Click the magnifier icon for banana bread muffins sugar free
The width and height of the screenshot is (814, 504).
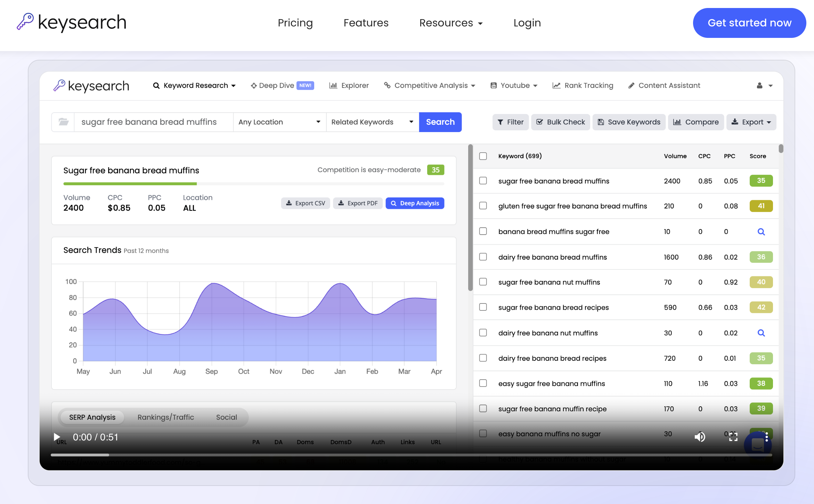click(761, 232)
